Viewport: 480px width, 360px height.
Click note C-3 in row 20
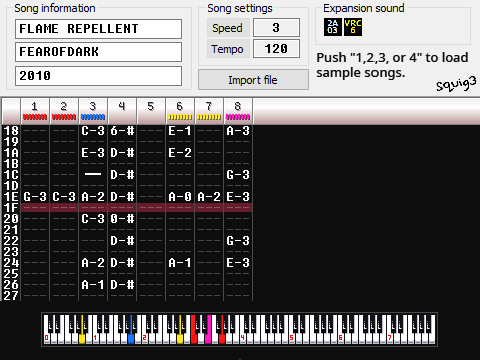click(x=93, y=219)
